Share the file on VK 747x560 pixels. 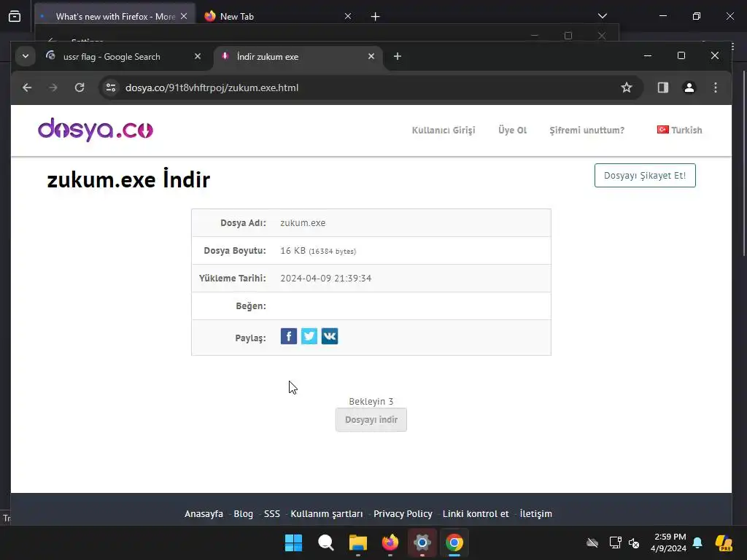[330, 336]
